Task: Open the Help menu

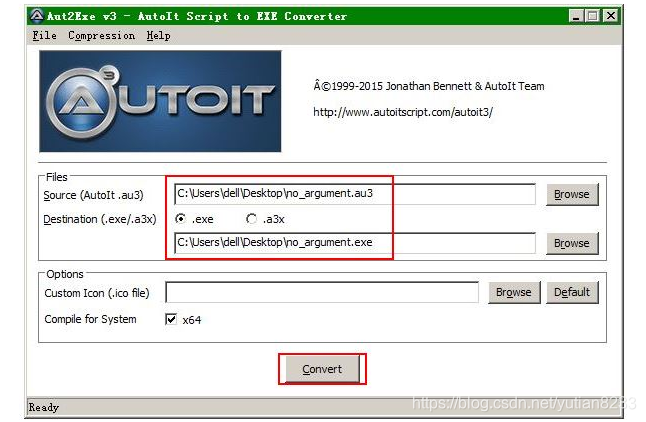Action: click(159, 35)
